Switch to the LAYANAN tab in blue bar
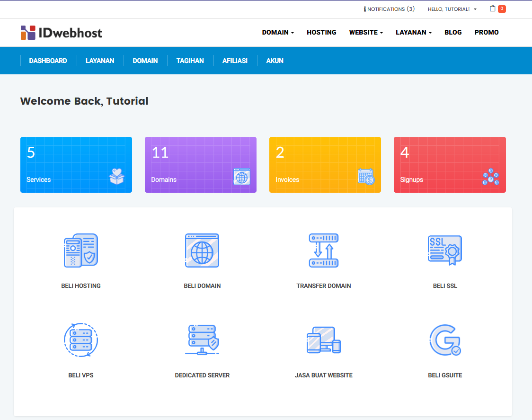The image size is (532, 420). click(x=100, y=61)
